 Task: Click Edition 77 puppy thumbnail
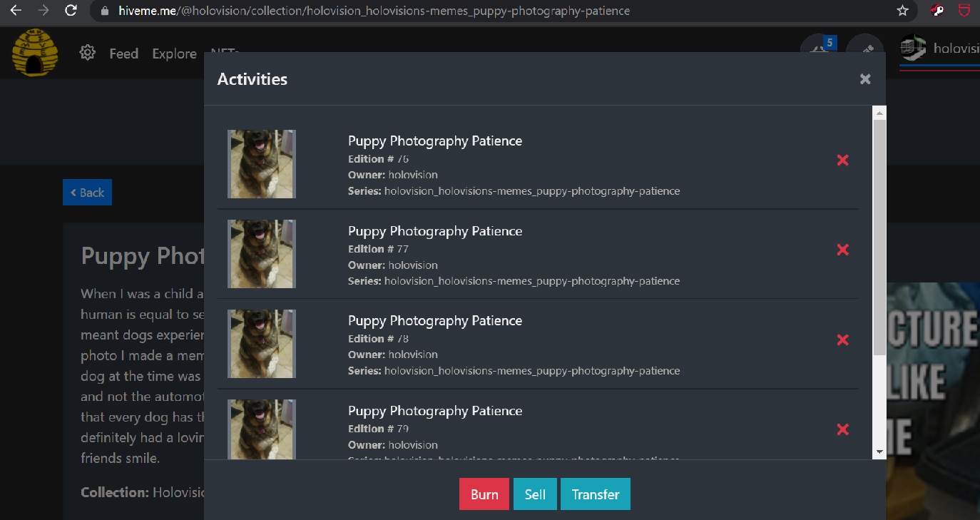coord(262,254)
